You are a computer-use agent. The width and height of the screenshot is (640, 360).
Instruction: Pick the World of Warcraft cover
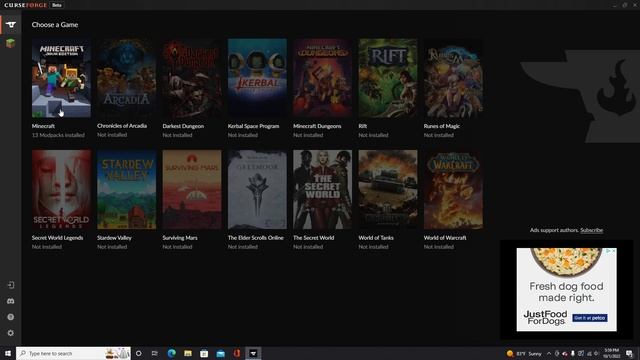point(453,189)
